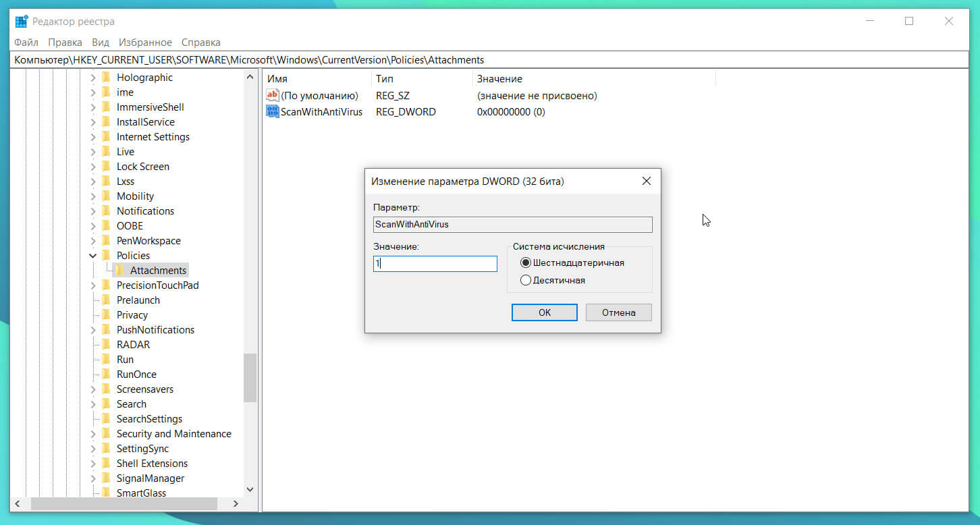Expand the Shell Extensions tree node
The height and width of the screenshot is (525, 980).
(x=93, y=464)
